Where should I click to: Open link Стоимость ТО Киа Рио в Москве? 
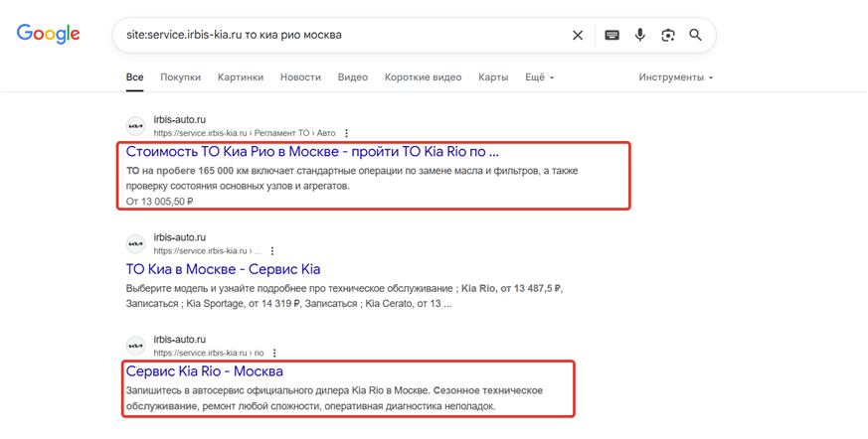click(x=312, y=152)
